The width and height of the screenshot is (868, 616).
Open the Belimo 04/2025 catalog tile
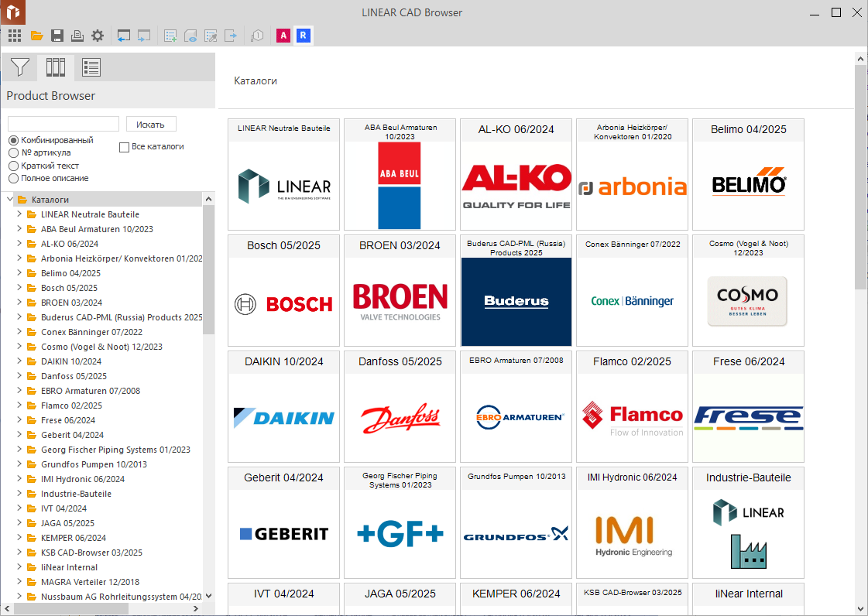click(748, 174)
